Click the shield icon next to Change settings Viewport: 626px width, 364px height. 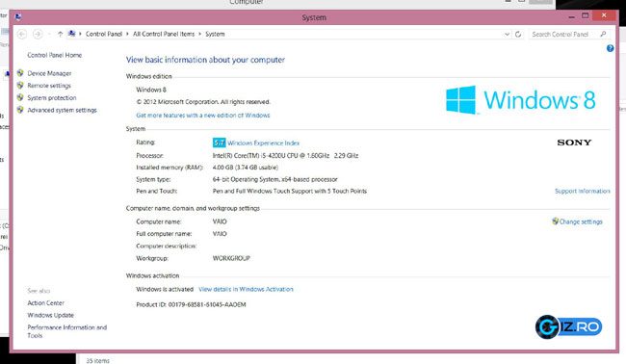[555, 221]
